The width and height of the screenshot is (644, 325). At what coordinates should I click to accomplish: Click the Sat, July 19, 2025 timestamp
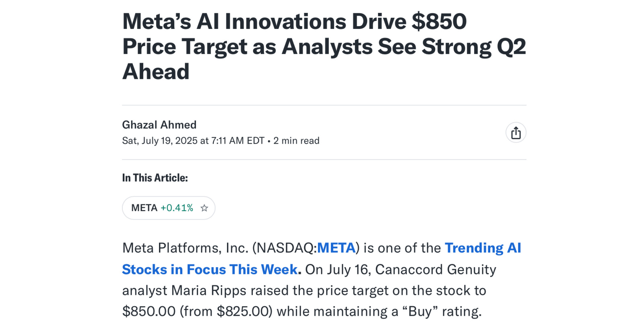coord(193,141)
